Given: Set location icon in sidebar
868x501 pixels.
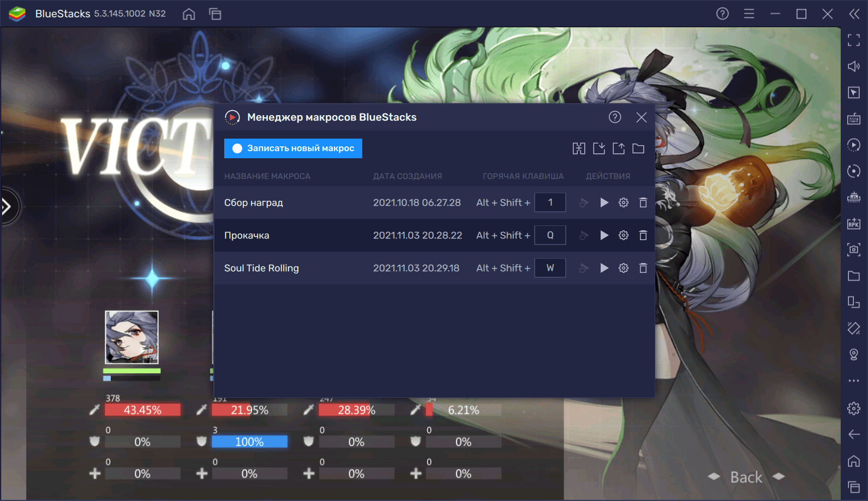Looking at the screenshot, I should click(854, 354).
